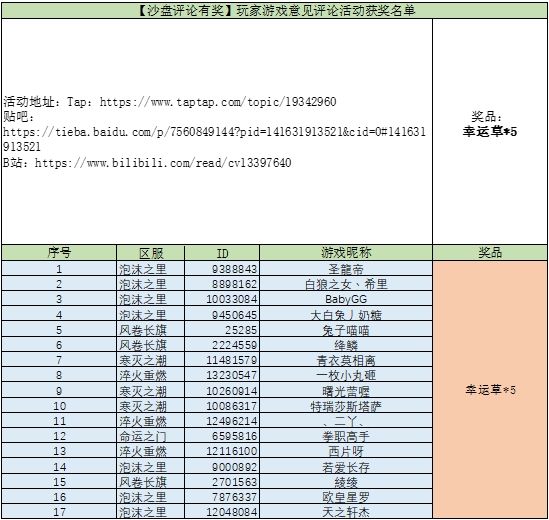Viewport: 549px width, 520px height.
Task: Select ID cell 10033084
Action: pos(222,299)
